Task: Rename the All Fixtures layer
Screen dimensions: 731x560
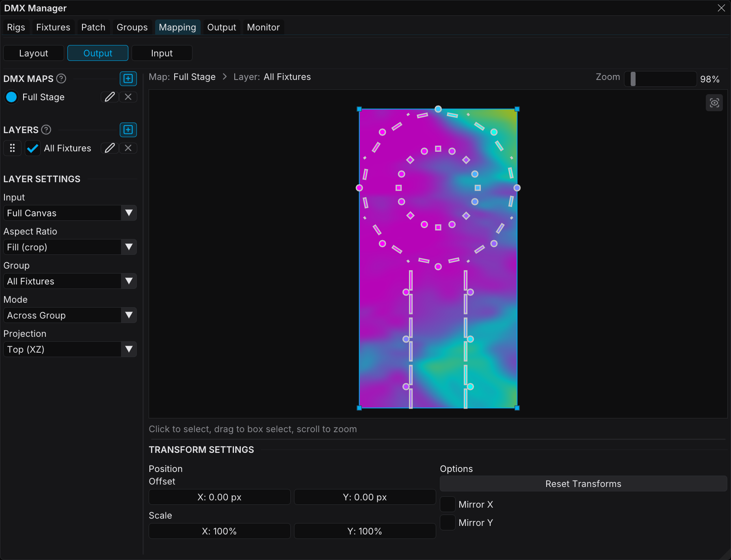Action: pos(110,148)
